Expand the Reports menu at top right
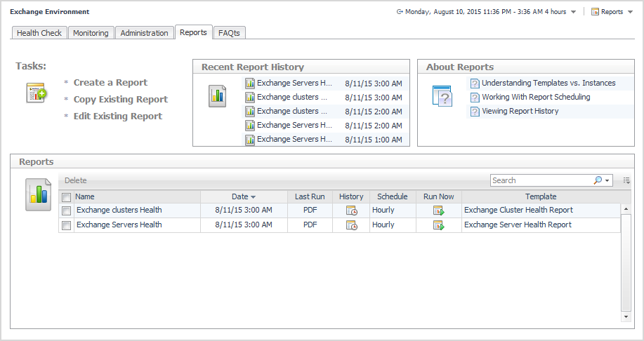The width and height of the screenshot is (644, 341). 612,12
